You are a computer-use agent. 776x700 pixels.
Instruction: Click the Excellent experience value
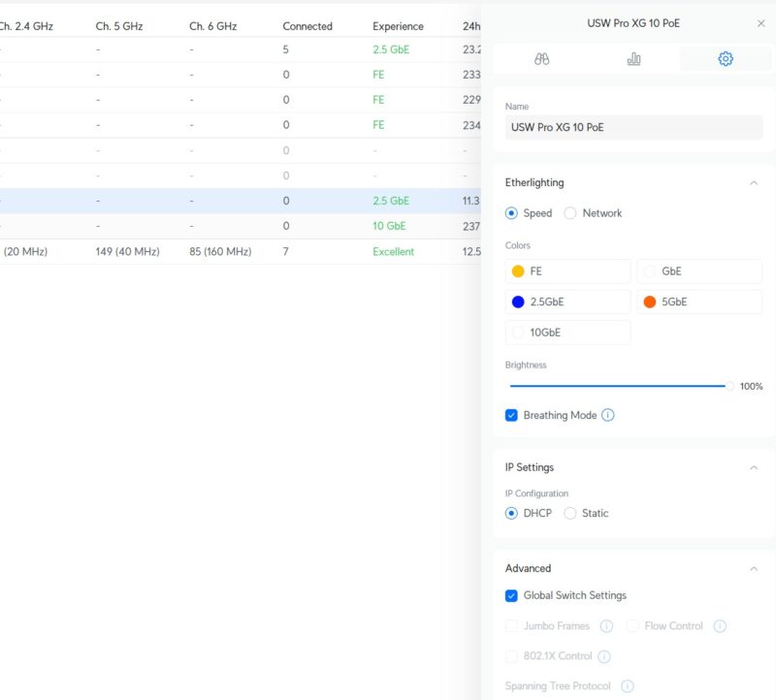click(x=393, y=251)
